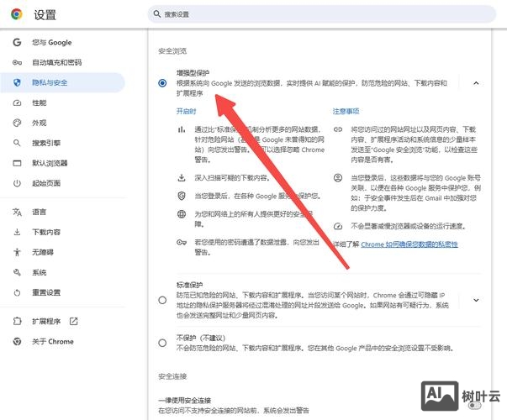The image size is (507, 420).
Task: Click the speed gauge icon beside 不会显著减慢浏览器
Action: (x=338, y=226)
